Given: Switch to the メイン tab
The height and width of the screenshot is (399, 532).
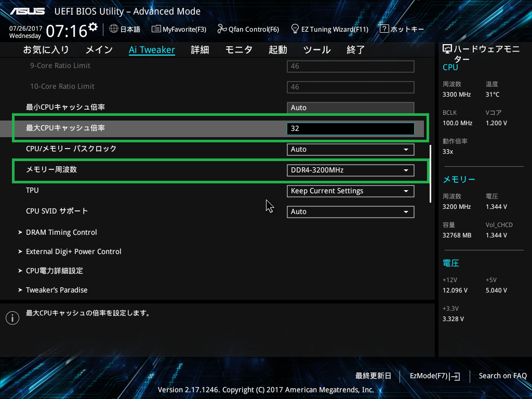Looking at the screenshot, I should [x=99, y=50].
